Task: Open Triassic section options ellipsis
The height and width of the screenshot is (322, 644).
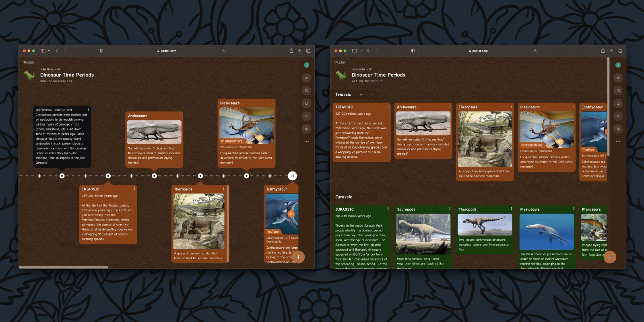Action: point(372,95)
